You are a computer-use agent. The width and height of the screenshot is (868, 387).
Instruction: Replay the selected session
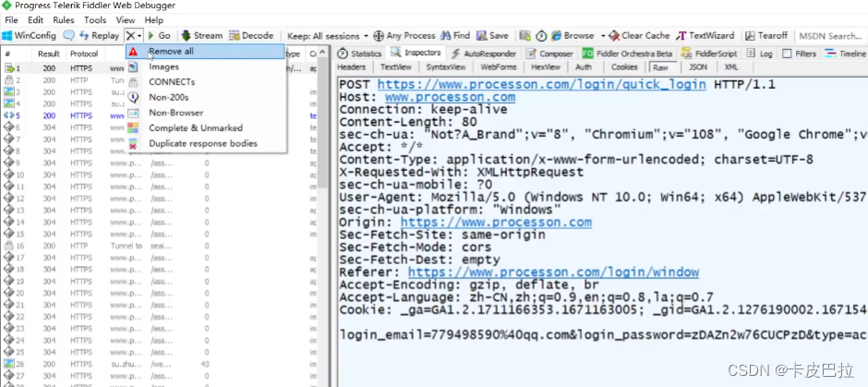coord(100,35)
